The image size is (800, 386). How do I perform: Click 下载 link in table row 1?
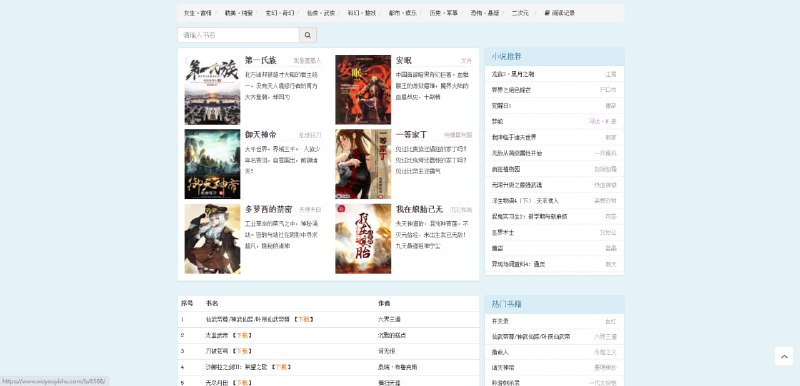(x=303, y=319)
